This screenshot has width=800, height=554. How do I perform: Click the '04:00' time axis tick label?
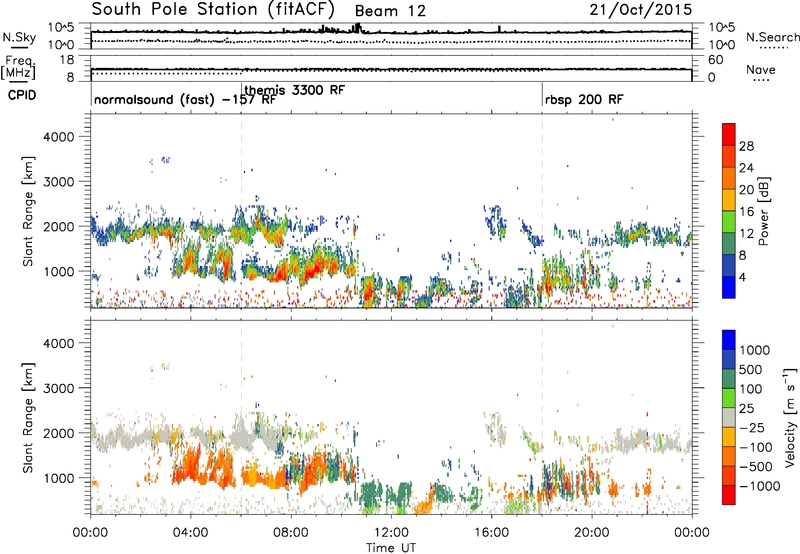tap(190, 532)
